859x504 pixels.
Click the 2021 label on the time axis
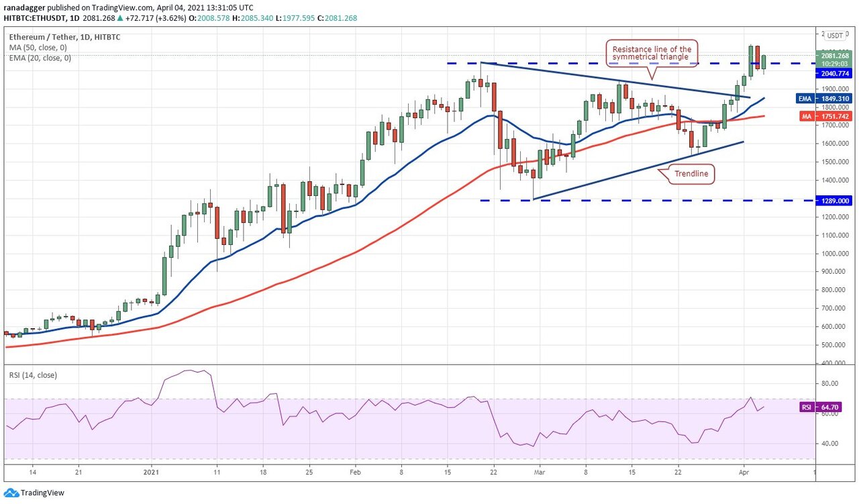coord(152,472)
